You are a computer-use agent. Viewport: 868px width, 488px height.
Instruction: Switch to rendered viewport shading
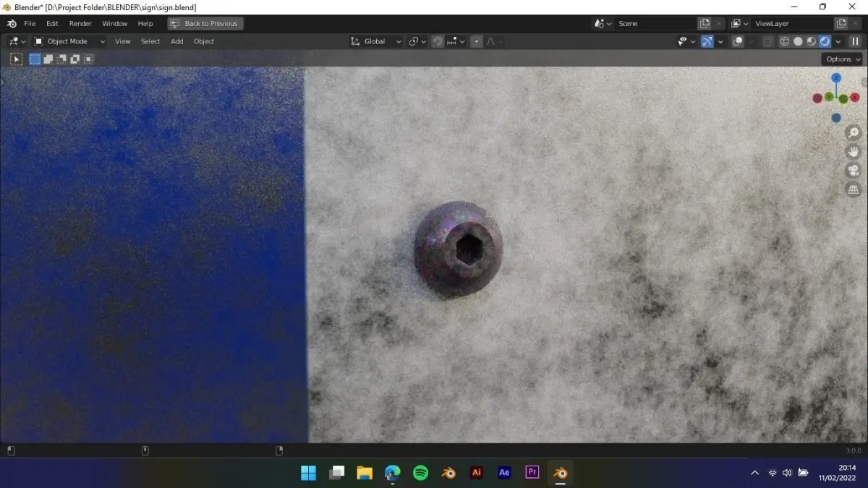tap(825, 41)
